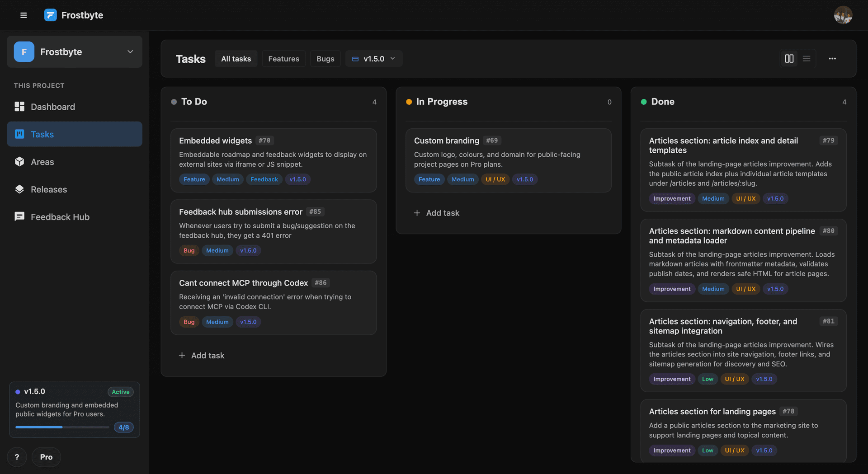Open the Articles section for landing pages task
The width and height of the screenshot is (868, 474).
(x=743, y=431)
